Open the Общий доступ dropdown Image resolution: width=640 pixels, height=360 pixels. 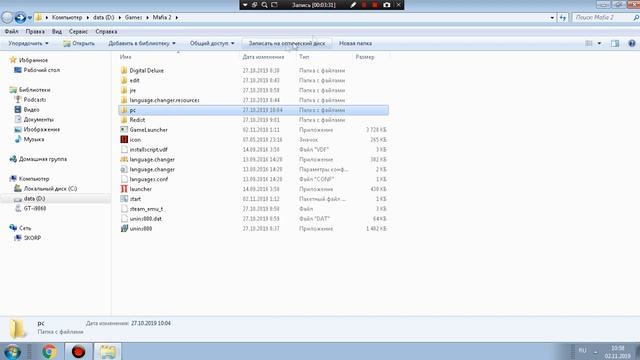click(212, 43)
